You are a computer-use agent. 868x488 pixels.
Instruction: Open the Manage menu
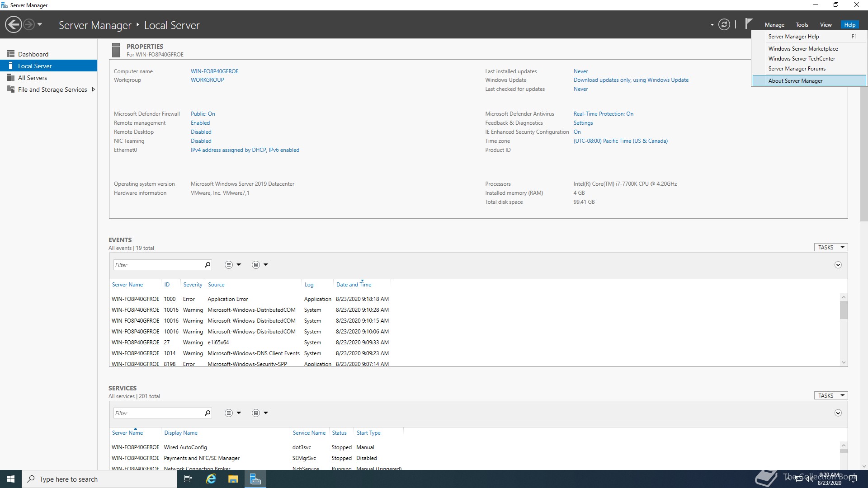tap(774, 25)
